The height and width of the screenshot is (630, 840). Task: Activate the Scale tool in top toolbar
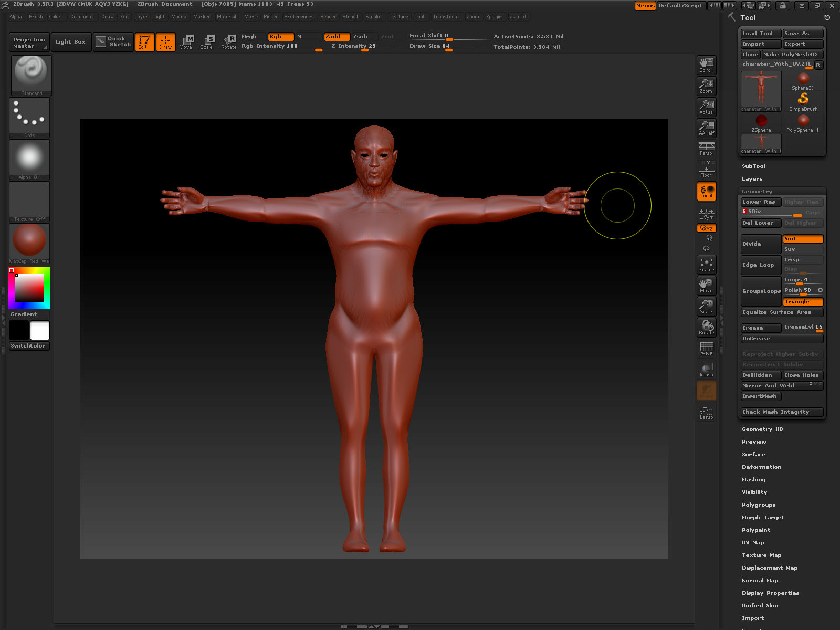pos(207,42)
